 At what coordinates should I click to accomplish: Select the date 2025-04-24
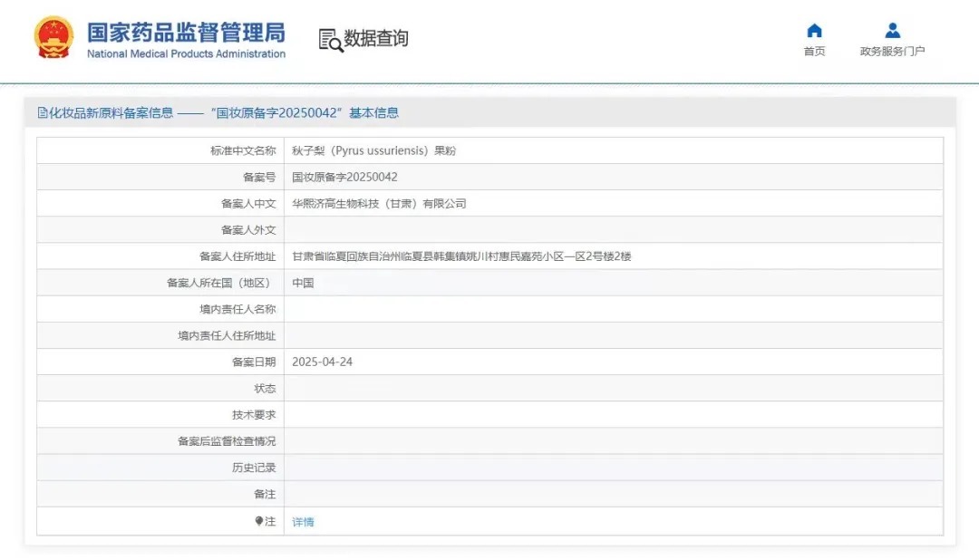click(322, 362)
